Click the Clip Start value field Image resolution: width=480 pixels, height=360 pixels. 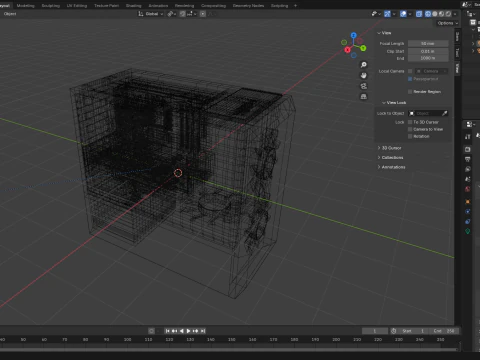coord(428,51)
